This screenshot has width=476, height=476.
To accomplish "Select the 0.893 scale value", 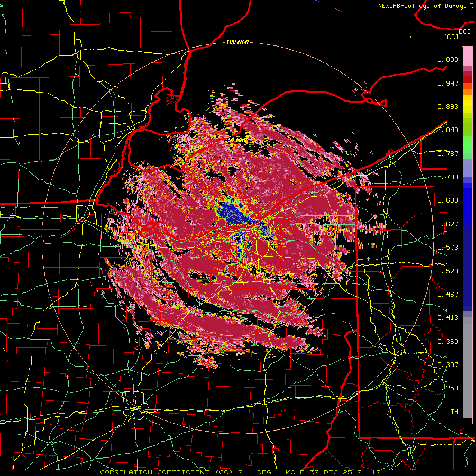I will point(448,106).
